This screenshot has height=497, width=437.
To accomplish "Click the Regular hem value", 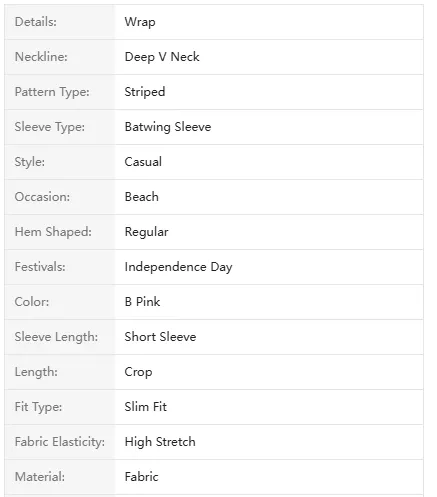I will point(146,232).
